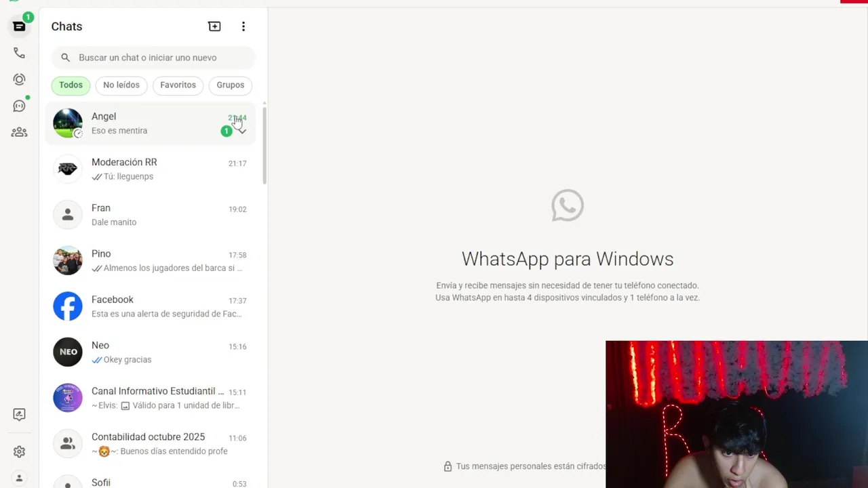Screen dimensions: 868x488
Task: Open the Status updates section
Action: pos(19,79)
